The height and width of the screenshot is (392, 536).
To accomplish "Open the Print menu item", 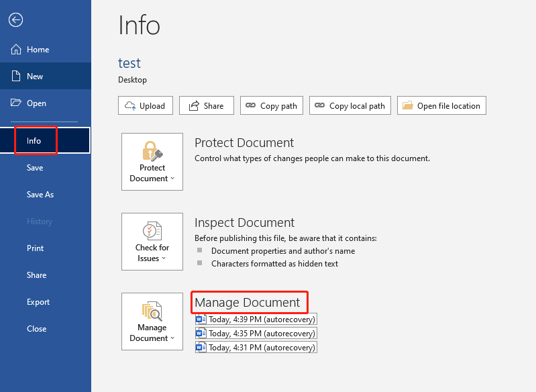I will [35, 248].
